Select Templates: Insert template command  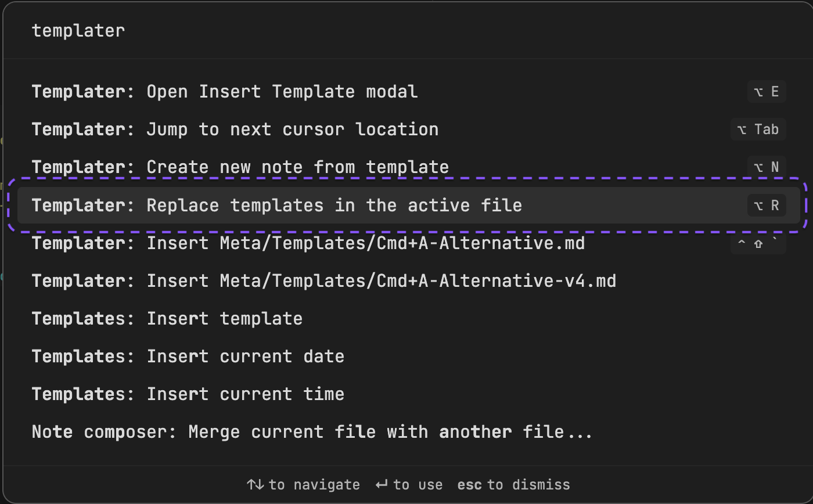[167, 318]
